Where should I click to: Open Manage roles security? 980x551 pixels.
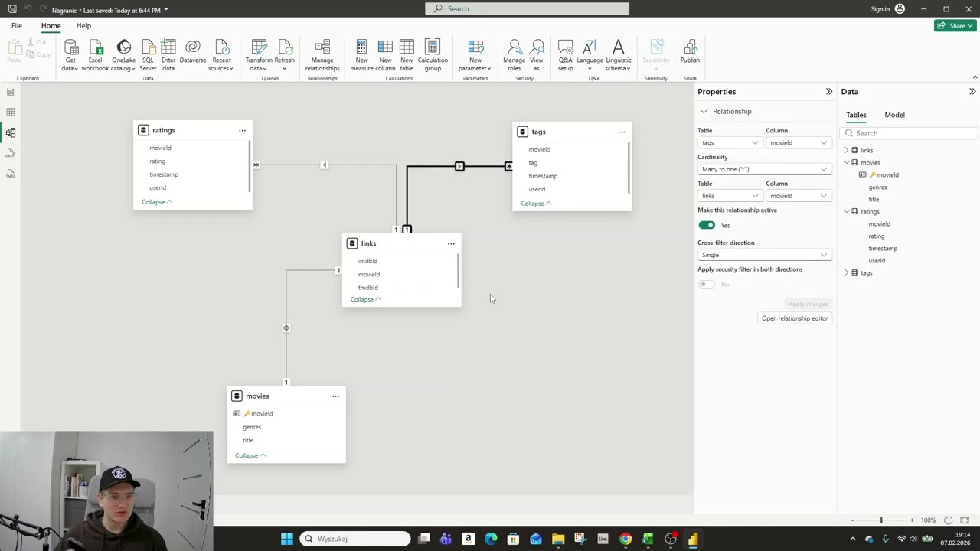click(x=514, y=55)
